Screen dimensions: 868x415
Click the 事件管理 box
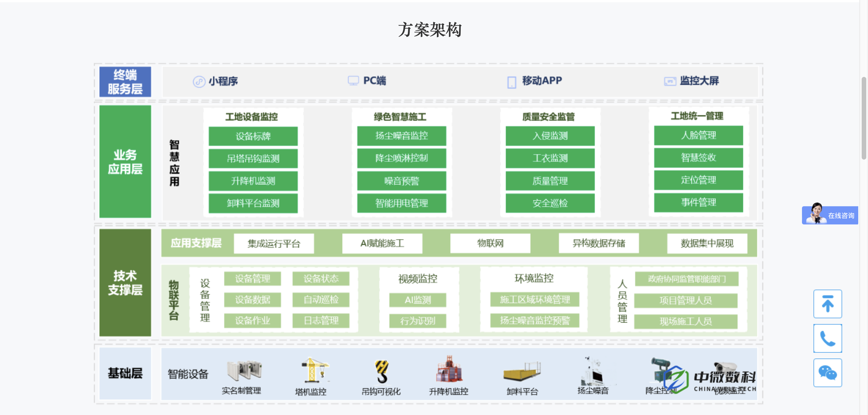699,202
